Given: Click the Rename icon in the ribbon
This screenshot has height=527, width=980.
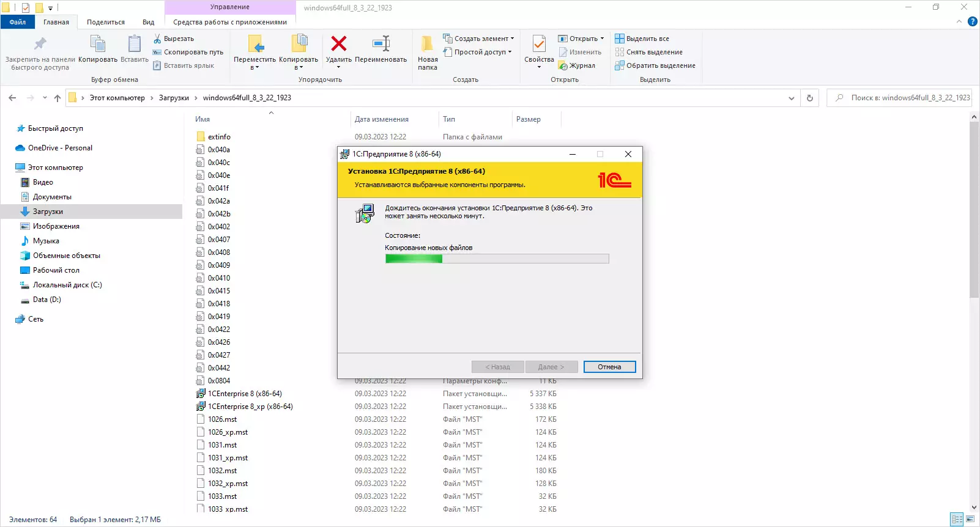Looking at the screenshot, I should click(381, 43).
